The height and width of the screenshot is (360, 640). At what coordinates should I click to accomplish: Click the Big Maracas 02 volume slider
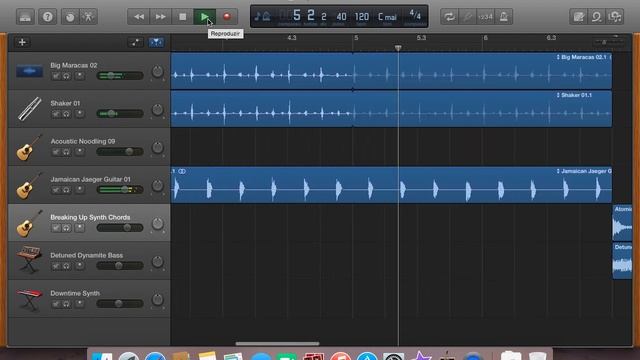120,76
